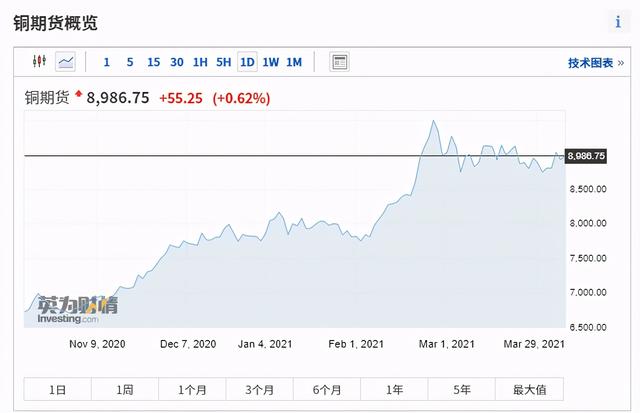
Task: Choose the 1W interval
Action: coord(270,62)
